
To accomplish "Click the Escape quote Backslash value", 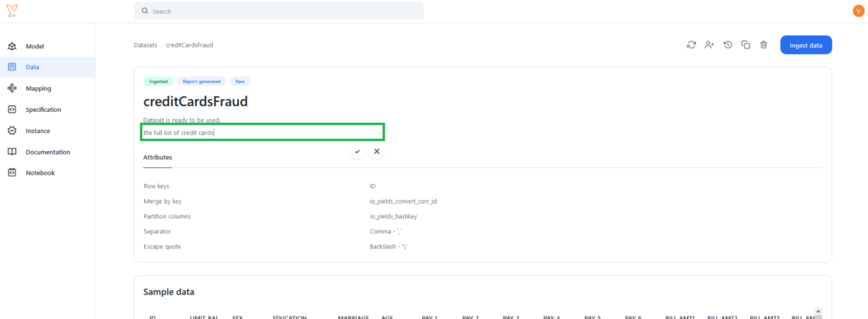I will (x=389, y=246).
